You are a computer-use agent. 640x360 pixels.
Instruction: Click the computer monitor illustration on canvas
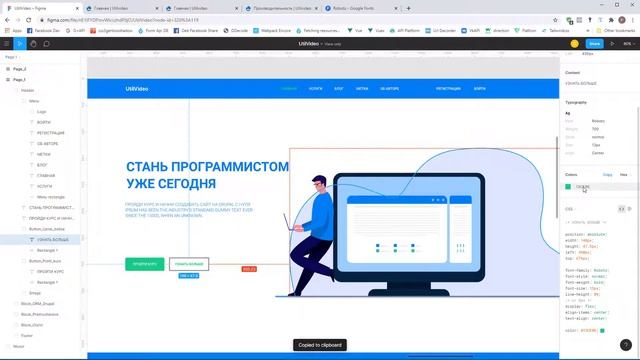pyautogui.click(x=409, y=234)
